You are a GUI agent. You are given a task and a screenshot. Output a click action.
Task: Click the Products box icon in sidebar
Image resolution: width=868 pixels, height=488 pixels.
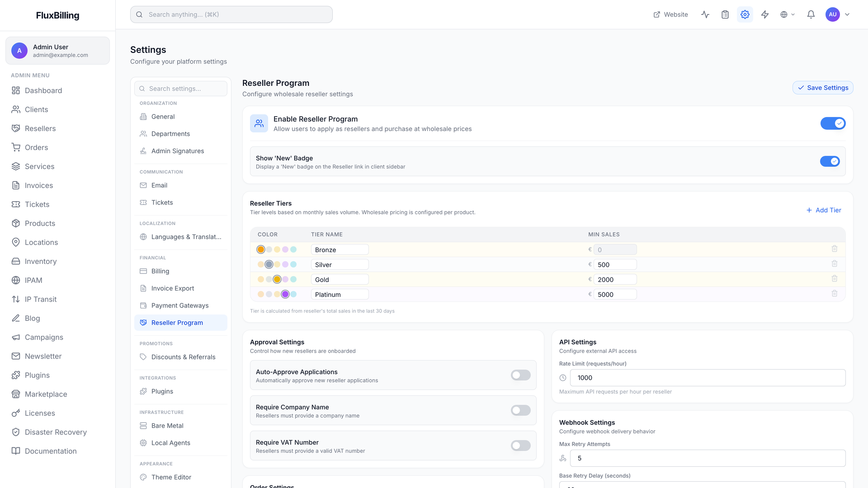click(x=16, y=223)
